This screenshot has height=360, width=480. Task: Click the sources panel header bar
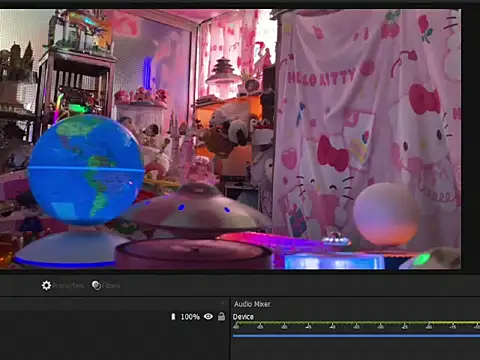[x=114, y=304]
